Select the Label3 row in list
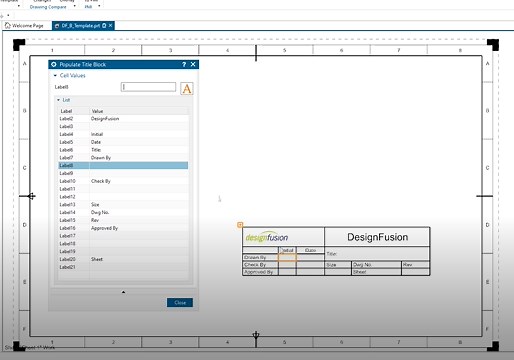Screen dimensions: 514x360 pos(123,126)
